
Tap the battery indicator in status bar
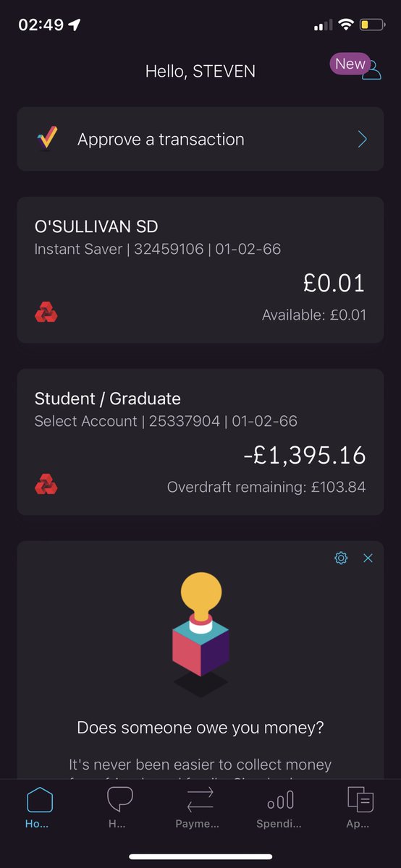click(372, 25)
